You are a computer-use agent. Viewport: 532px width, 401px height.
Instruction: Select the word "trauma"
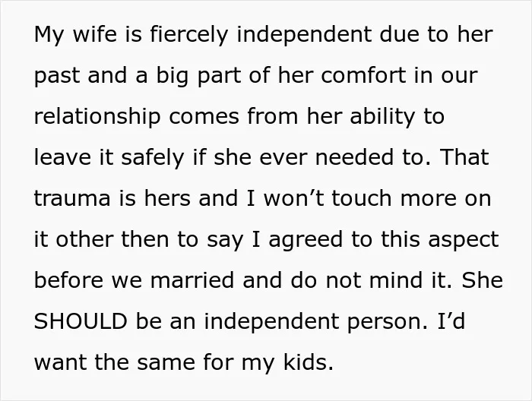tap(72, 199)
